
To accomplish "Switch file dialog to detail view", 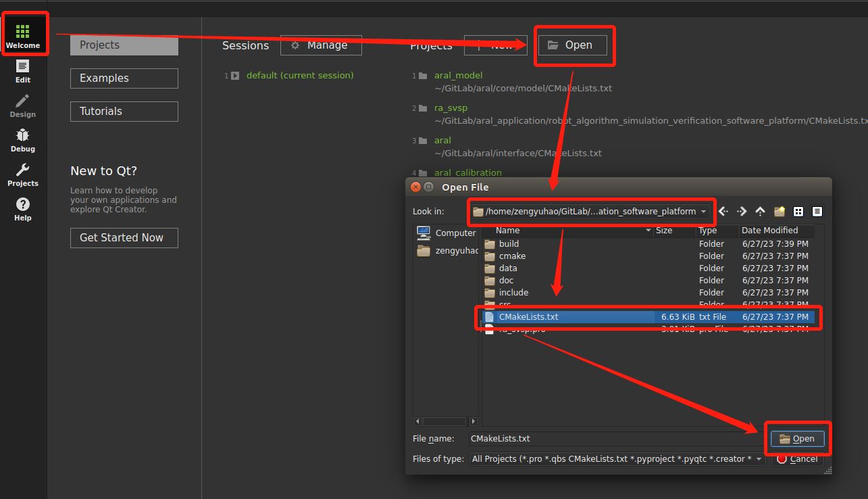I will [x=817, y=212].
